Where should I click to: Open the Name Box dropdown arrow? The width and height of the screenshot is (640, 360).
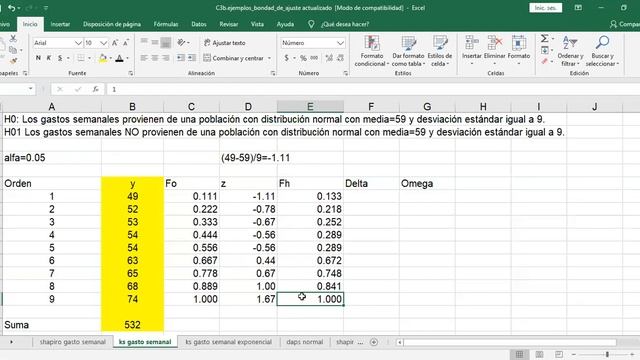31,89
